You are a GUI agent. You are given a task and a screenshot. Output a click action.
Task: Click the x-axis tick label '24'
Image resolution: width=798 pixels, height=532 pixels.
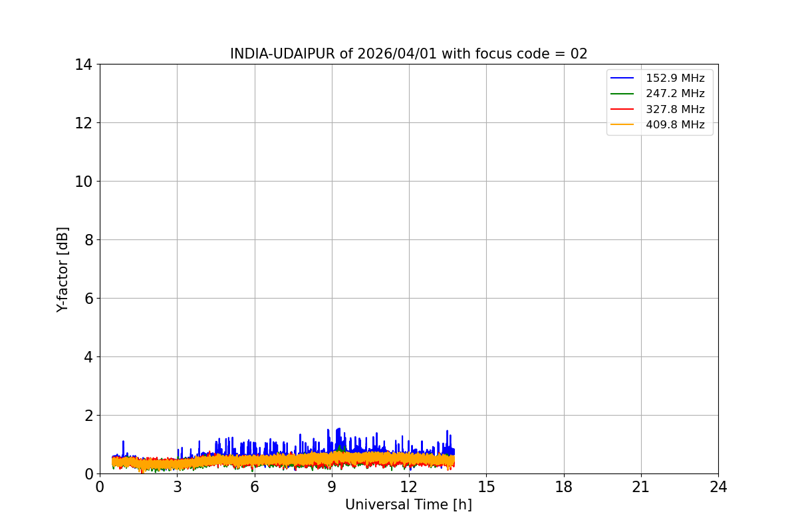coord(718,487)
